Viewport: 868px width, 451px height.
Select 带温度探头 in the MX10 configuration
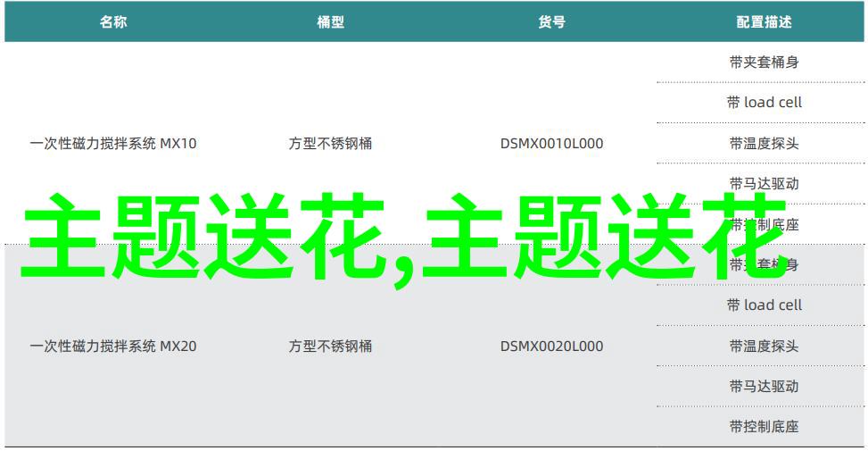[x=764, y=143]
